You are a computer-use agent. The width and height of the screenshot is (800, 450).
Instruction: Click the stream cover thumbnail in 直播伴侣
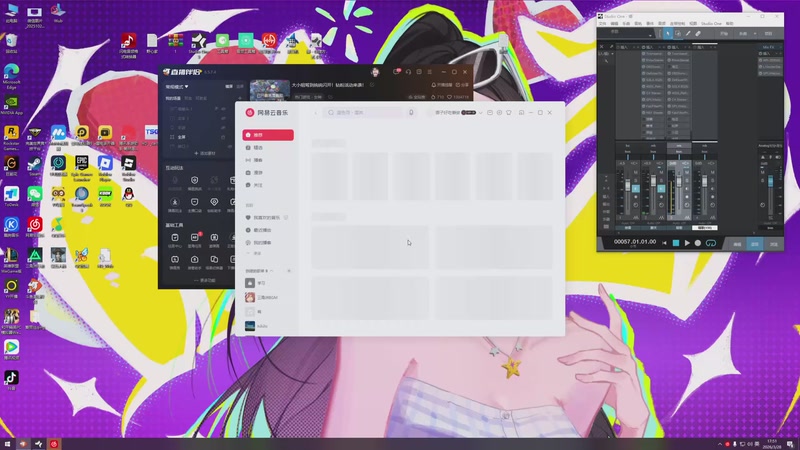(x=270, y=90)
